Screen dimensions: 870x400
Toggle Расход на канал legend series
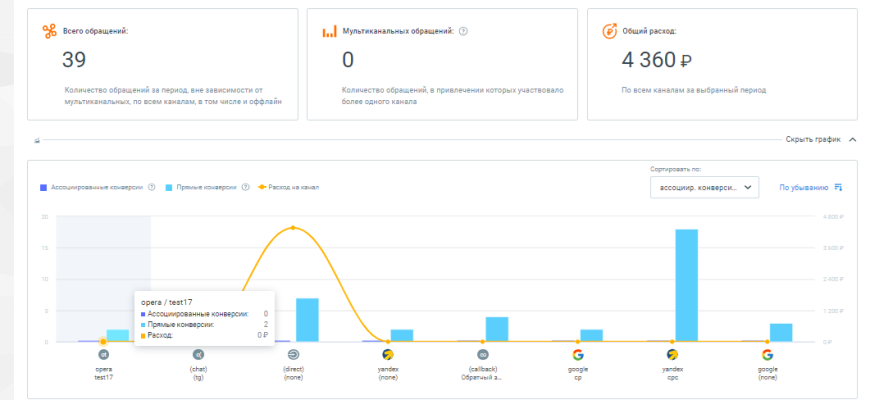coord(291,187)
